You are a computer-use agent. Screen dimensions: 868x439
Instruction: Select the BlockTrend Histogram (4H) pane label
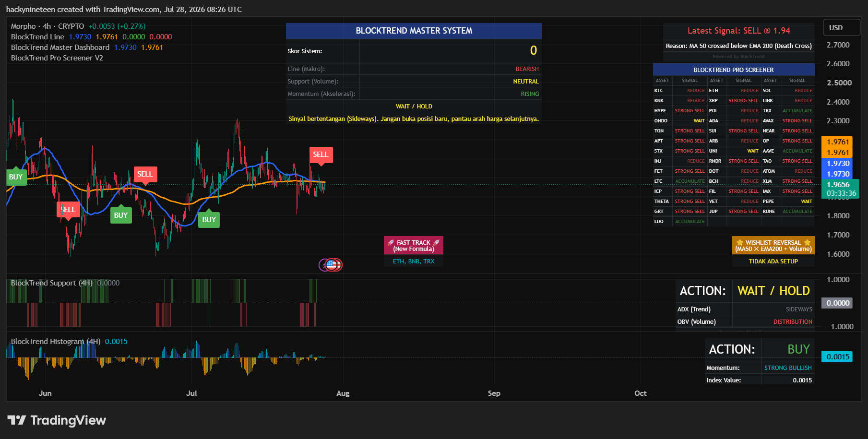tap(56, 341)
